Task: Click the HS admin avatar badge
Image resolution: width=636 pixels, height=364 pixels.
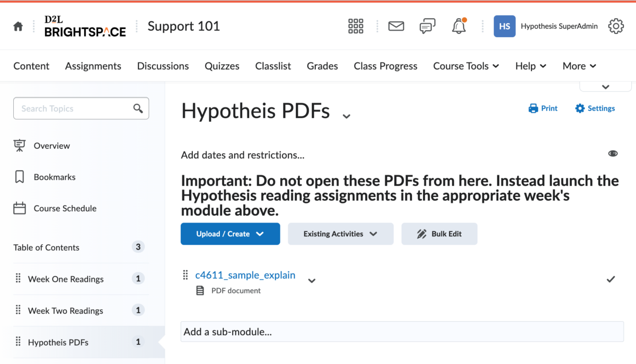Action: click(504, 26)
